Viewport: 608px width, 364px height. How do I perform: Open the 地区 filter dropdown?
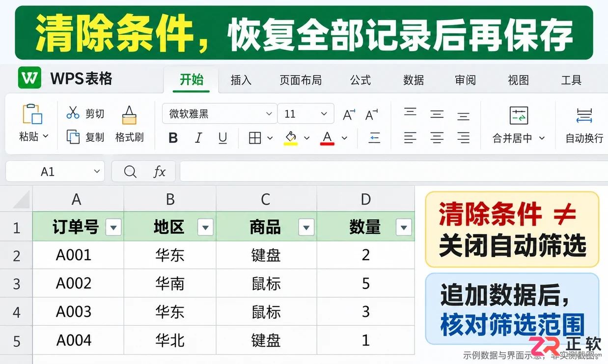click(205, 227)
